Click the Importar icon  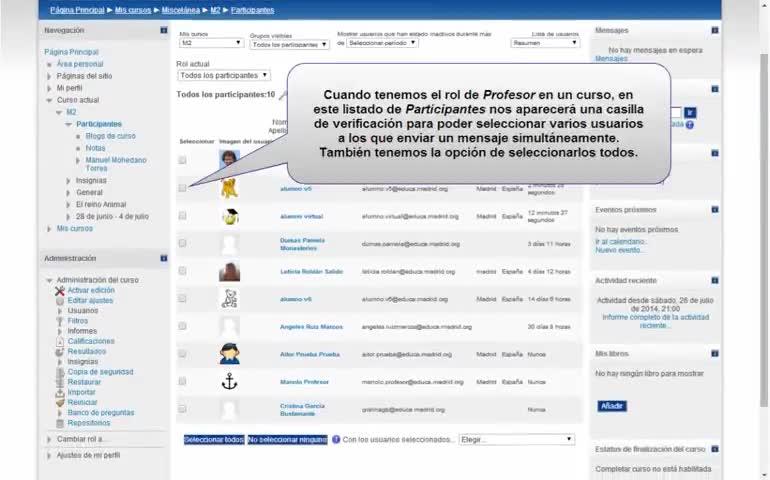click(60, 393)
